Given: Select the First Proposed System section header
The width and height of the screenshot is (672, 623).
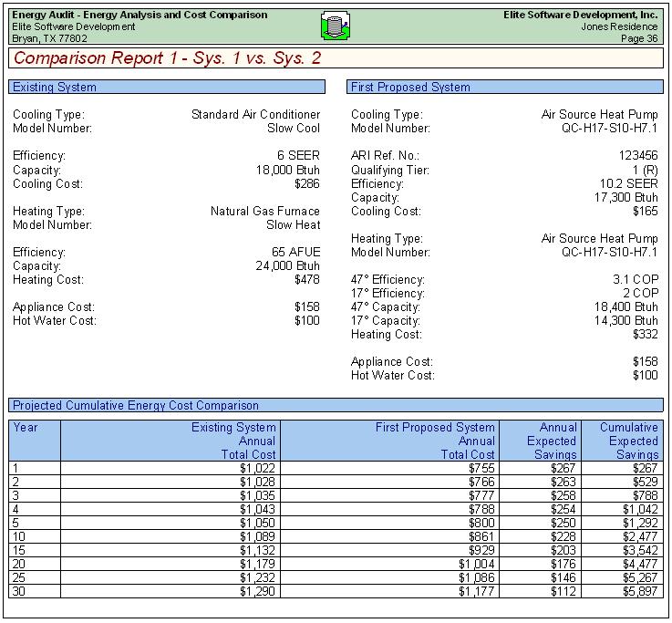Looking at the screenshot, I should pyautogui.click(x=505, y=88).
